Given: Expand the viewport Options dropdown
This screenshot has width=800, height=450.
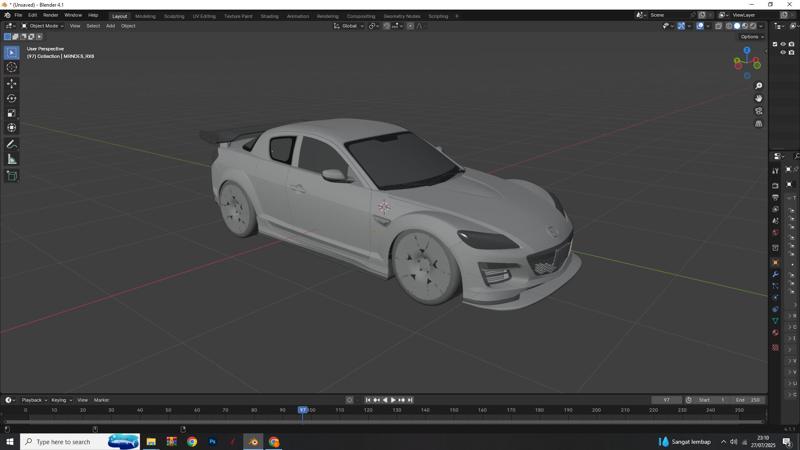Looking at the screenshot, I should [x=752, y=36].
